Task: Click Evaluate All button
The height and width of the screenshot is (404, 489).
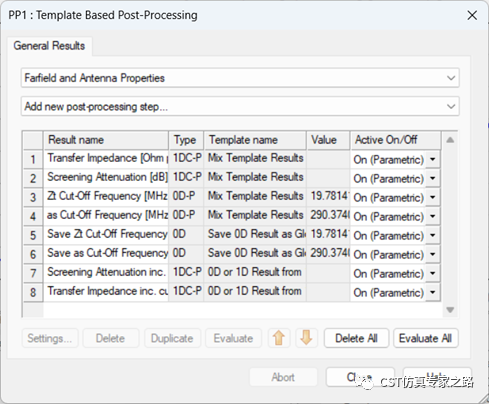Action: 425,338
